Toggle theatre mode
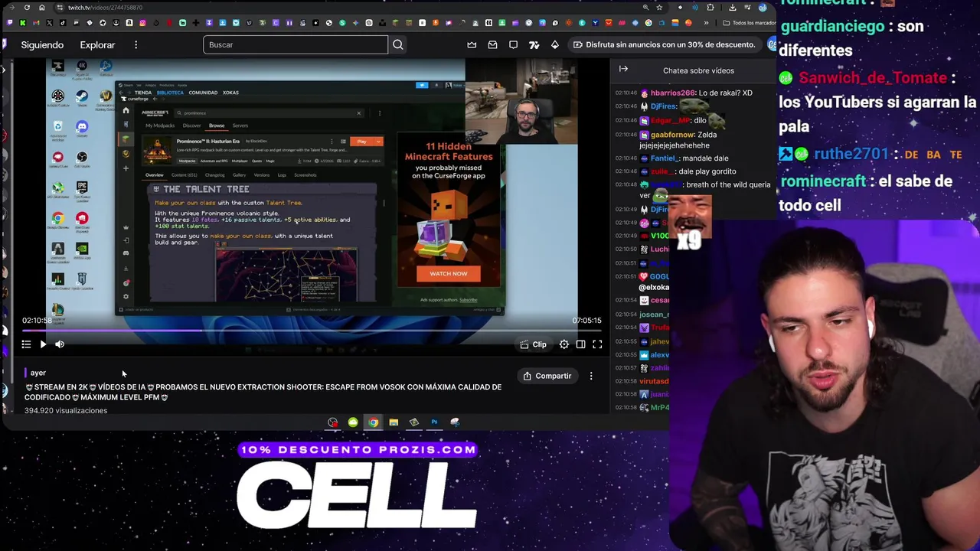Image resolution: width=980 pixels, height=551 pixels. tap(581, 344)
